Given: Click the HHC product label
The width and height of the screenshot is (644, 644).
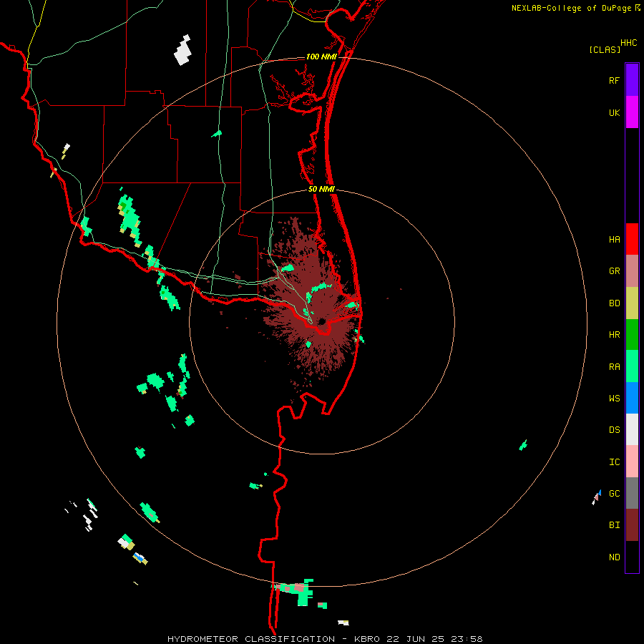Looking at the screenshot, I should coord(629,43).
